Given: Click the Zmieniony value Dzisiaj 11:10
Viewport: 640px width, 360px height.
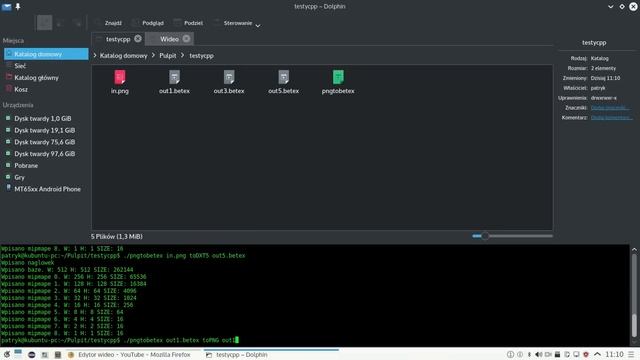Looking at the screenshot, I should pos(605,78).
